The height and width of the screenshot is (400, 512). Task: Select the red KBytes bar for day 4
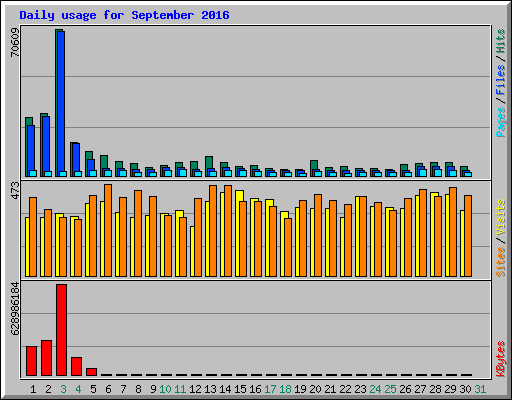tap(76, 367)
